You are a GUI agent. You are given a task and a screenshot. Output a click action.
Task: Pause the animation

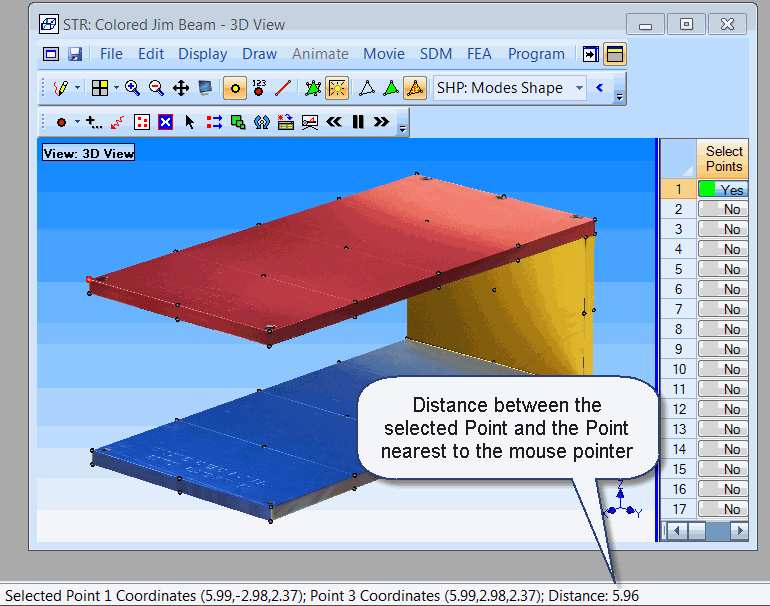(358, 122)
